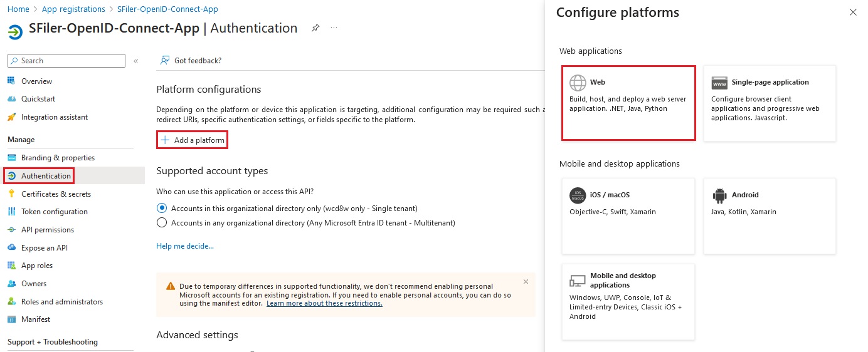Click the Support + Troubleshooting section label
This screenshot has height=352, width=868.
(53, 342)
